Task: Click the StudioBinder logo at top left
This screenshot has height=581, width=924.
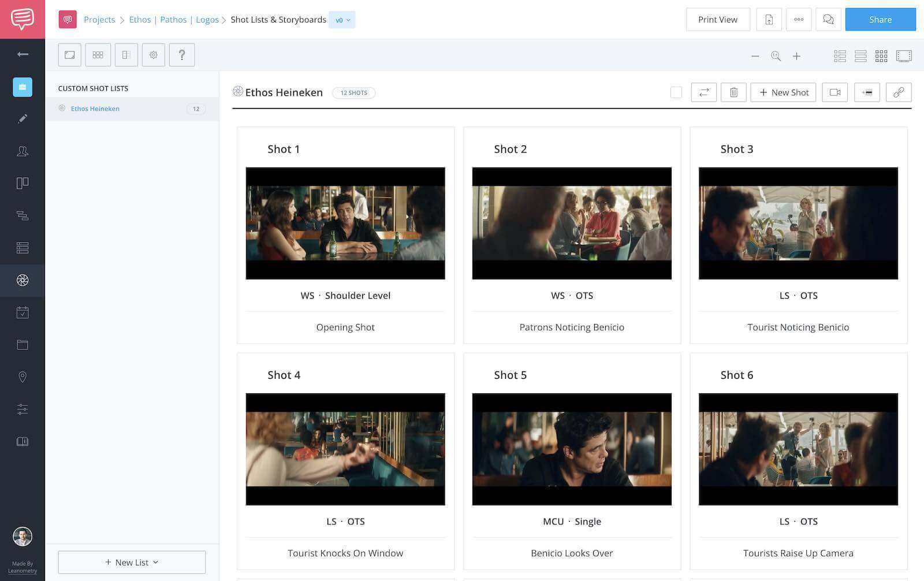Action: point(23,19)
